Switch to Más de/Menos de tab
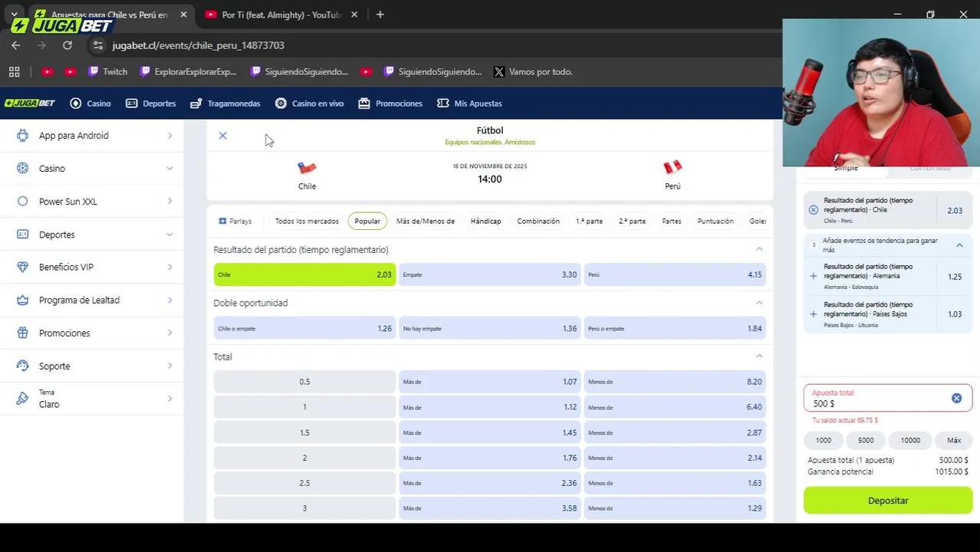980x552 pixels. (425, 221)
